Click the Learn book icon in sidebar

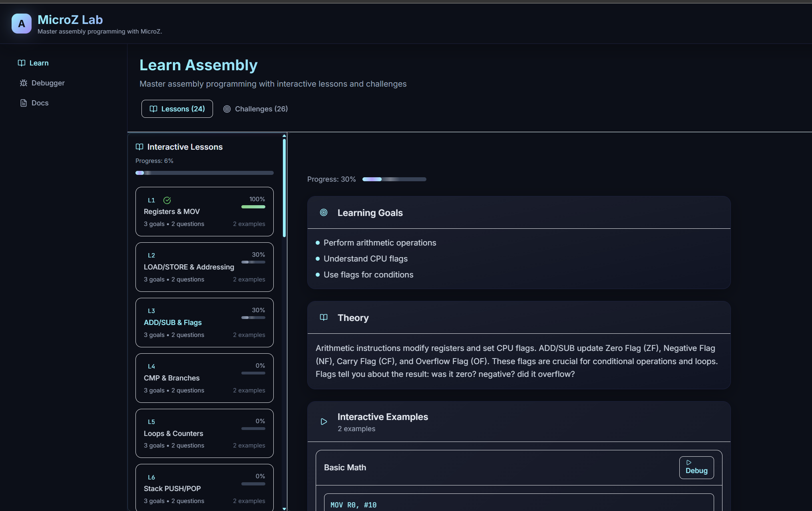[22, 63]
